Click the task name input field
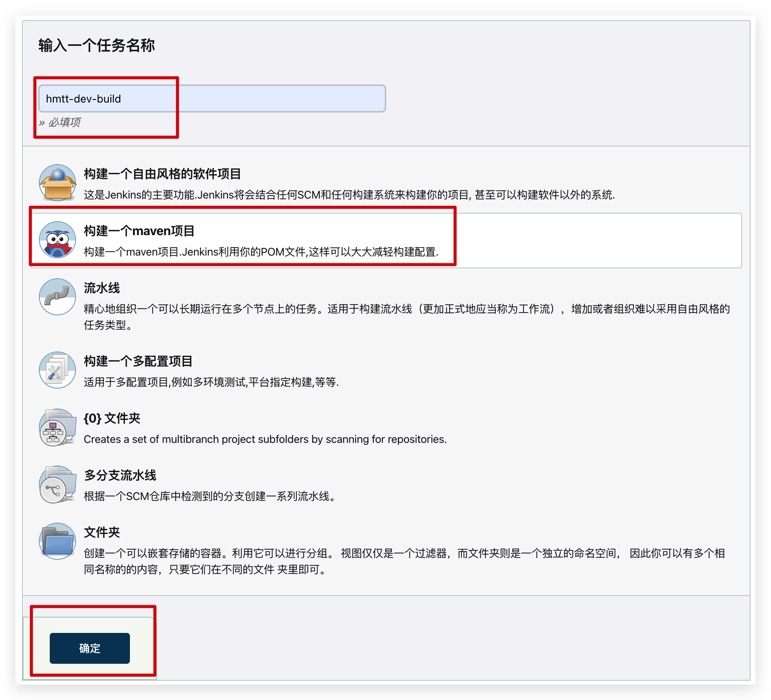771x700 pixels. click(x=212, y=99)
